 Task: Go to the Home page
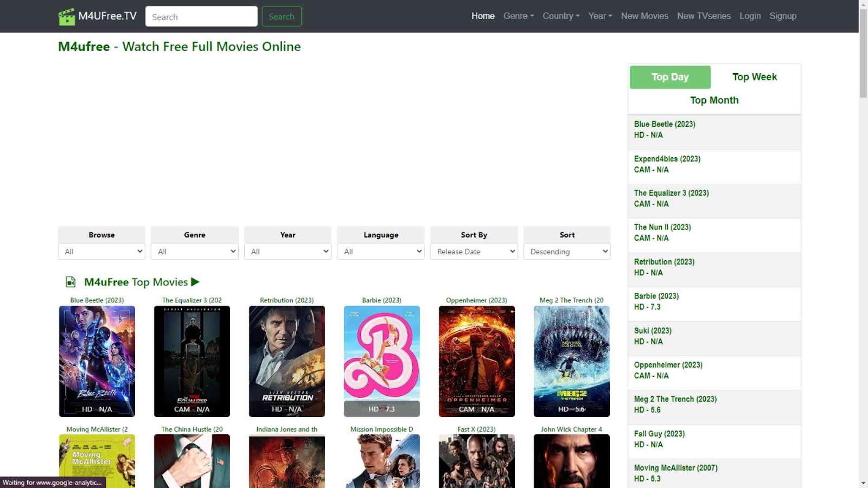point(483,16)
